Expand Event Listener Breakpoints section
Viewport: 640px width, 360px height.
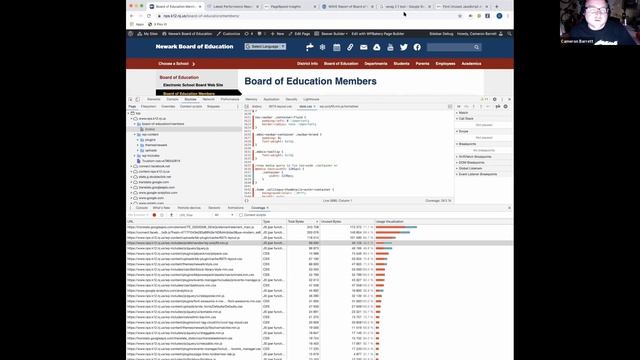pos(477,174)
